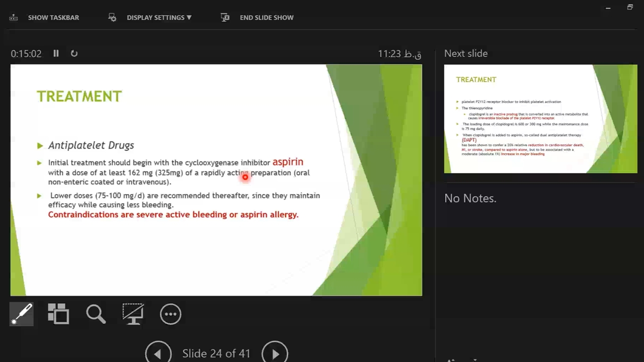Viewport: 644px width, 362px height.
Task: Click the 0:15:02 elapsed time display
Action: tap(26, 54)
